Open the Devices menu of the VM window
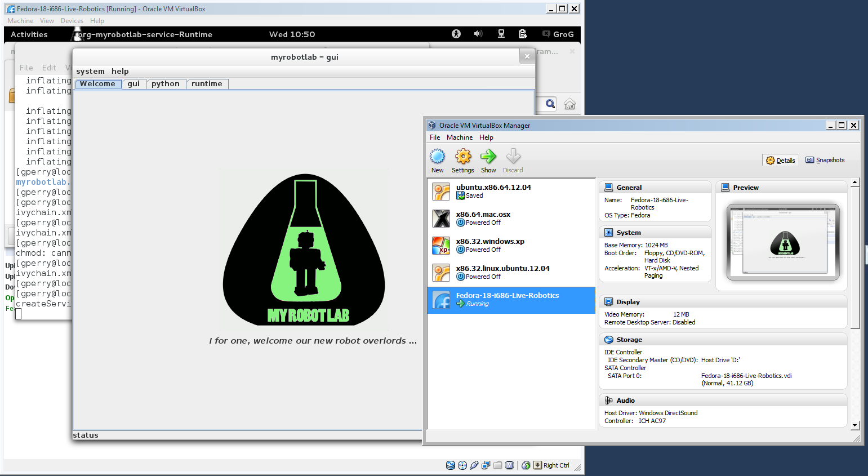Image resolution: width=868 pixels, height=476 pixels. pyautogui.click(x=72, y=21)
